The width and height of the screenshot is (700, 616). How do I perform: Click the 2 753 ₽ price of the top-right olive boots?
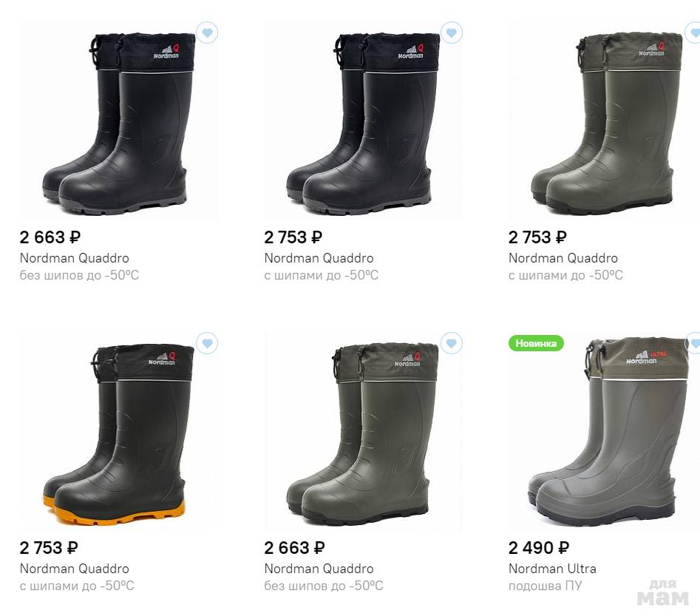[537, 237]
